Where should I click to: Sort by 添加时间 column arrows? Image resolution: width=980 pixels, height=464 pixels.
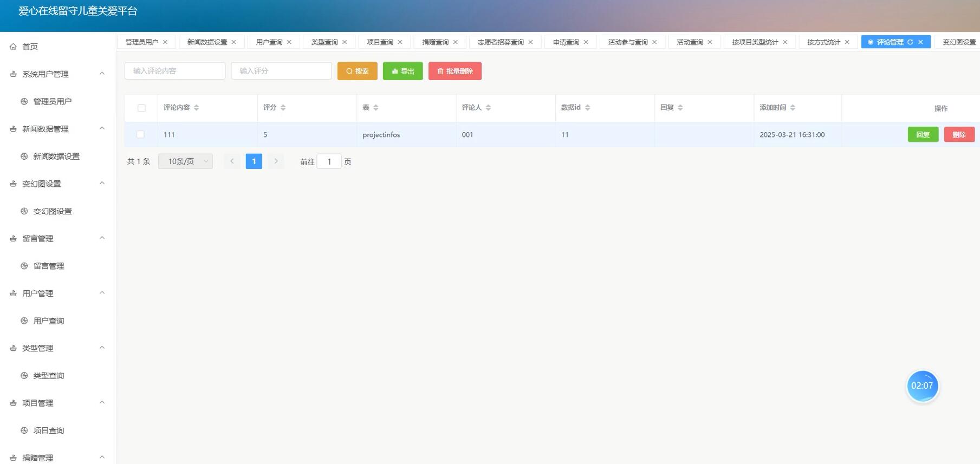tap(793, 108)
